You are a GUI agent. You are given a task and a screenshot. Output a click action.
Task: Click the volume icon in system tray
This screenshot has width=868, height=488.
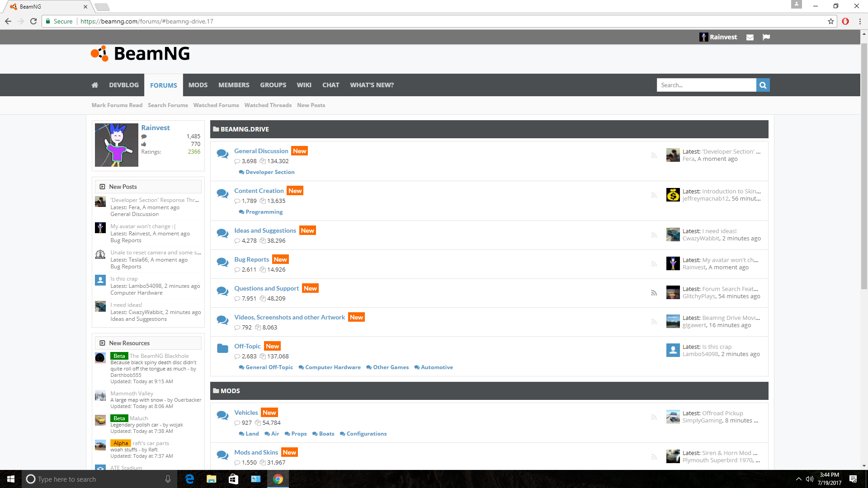click(x=810, y=479)
